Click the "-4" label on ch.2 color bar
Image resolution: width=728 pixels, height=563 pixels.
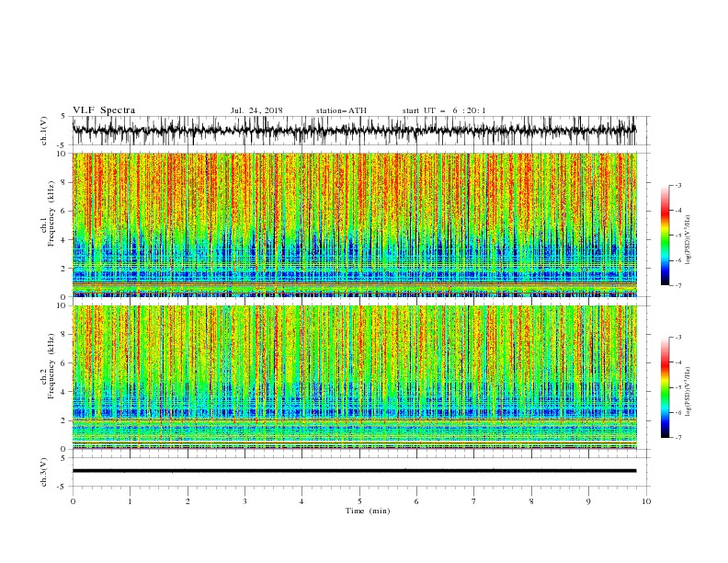click(678, 362)
